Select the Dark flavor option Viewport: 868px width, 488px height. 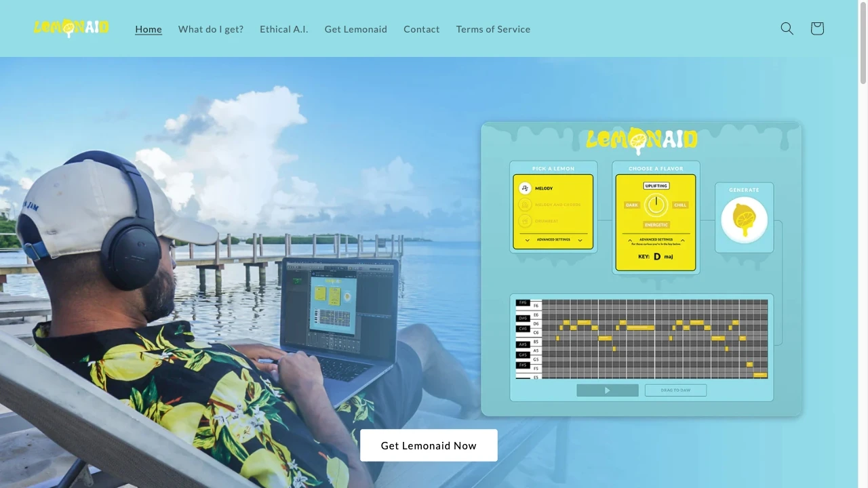(631, 205)
